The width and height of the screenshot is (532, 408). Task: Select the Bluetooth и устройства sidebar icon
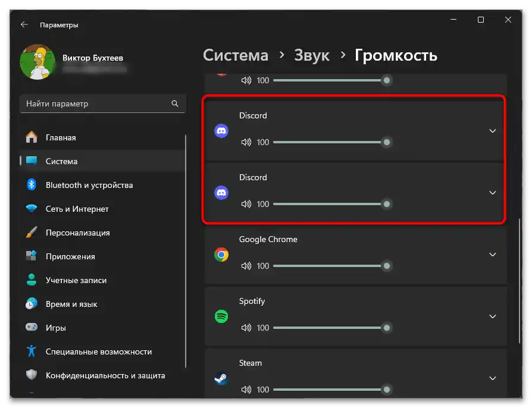point(31,185)
